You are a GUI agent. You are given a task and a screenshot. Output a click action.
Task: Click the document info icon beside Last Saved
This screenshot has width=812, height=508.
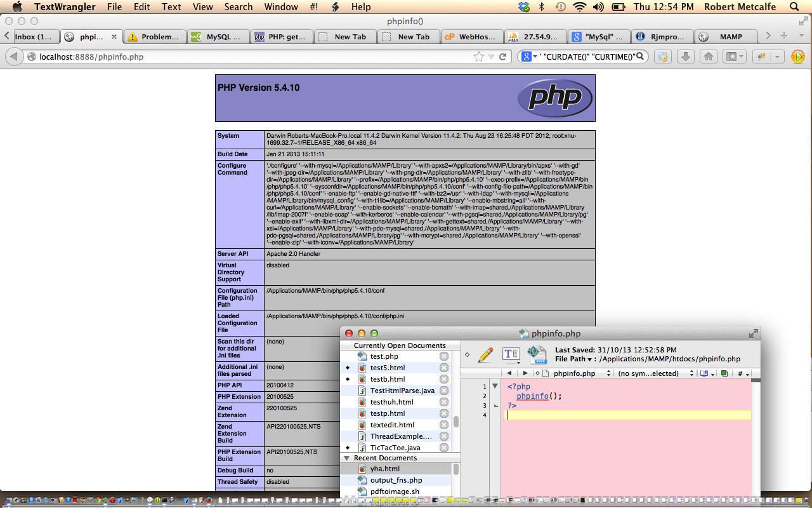point(537,354)
